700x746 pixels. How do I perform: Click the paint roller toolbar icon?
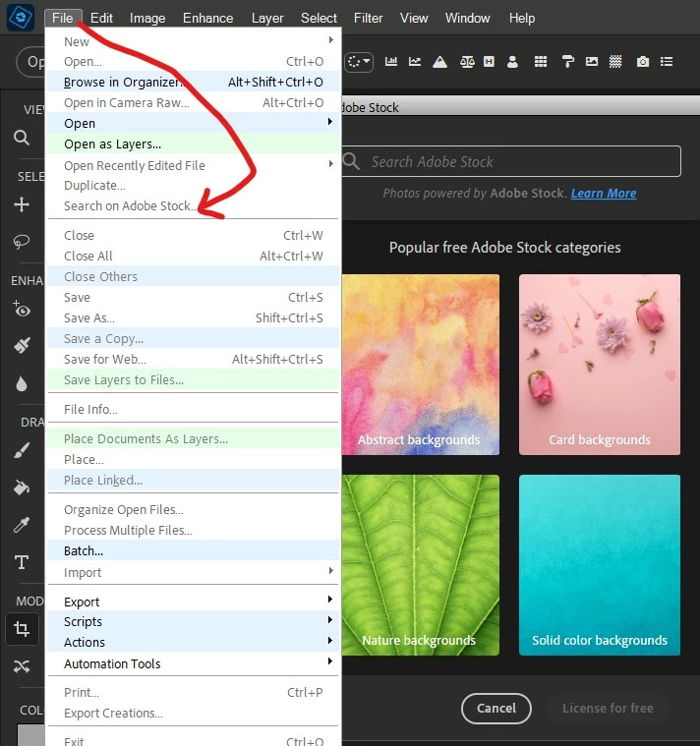(x=567, y=61)
